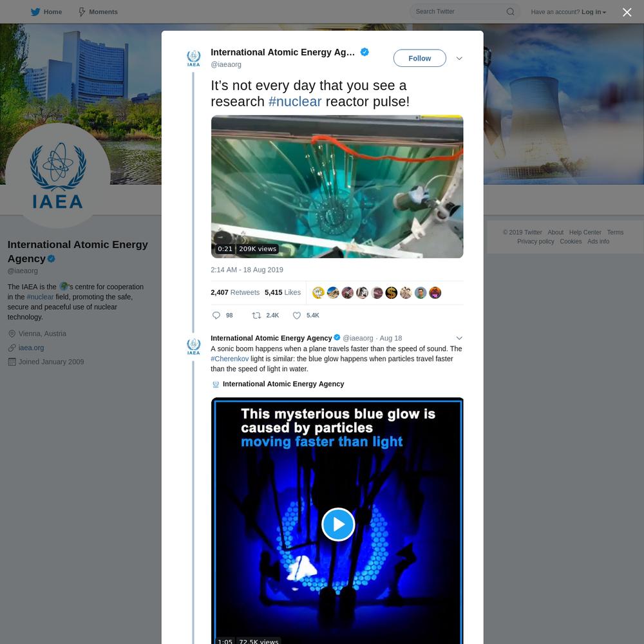Click the International Atomic Energy Agency profile heading

pyautogui.click(x=78, y=251)
